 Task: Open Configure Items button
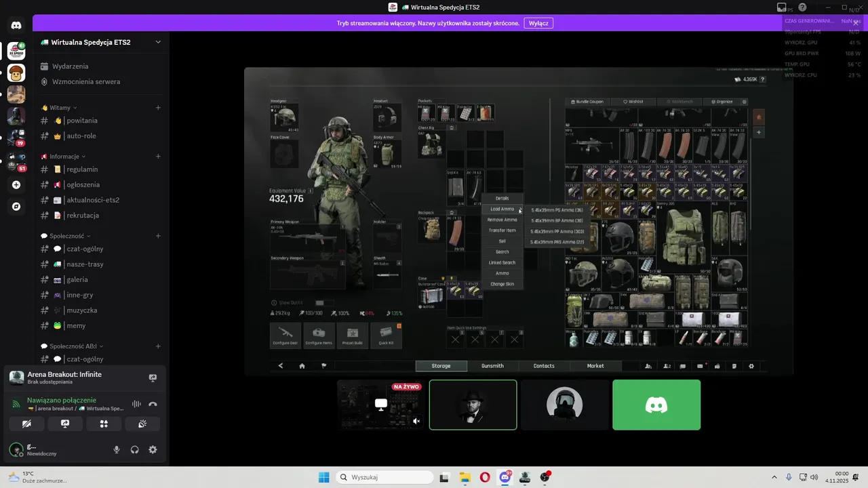tap(319, 335)
